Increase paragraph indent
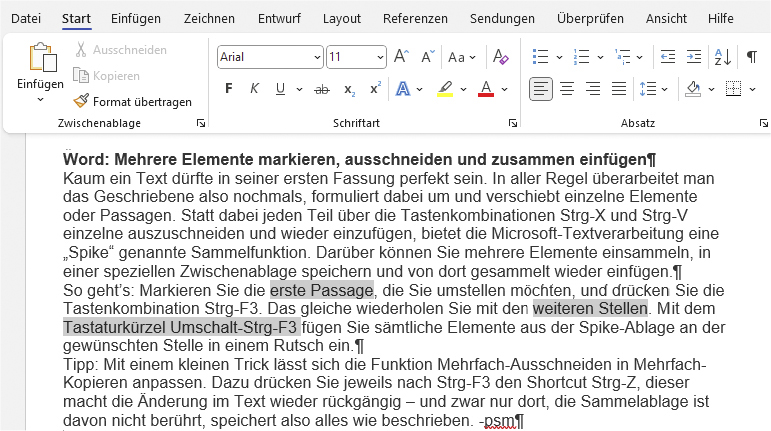The height and width of the screenshot is (431, 771). pos(694,57)
